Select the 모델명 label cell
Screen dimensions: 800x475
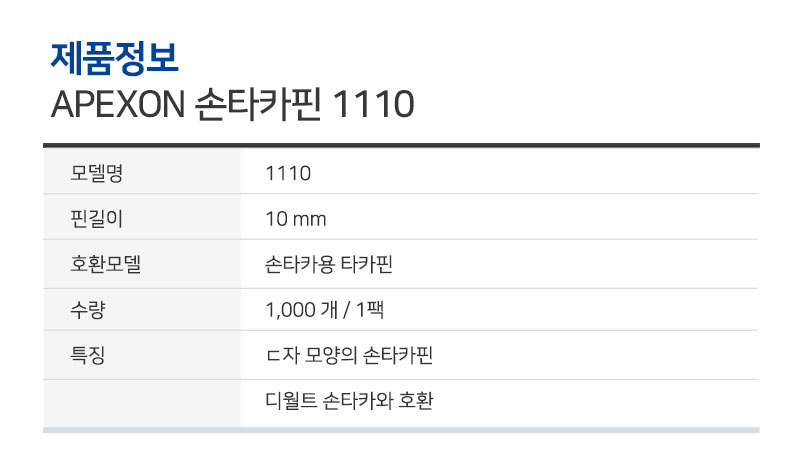click(142, 171)
